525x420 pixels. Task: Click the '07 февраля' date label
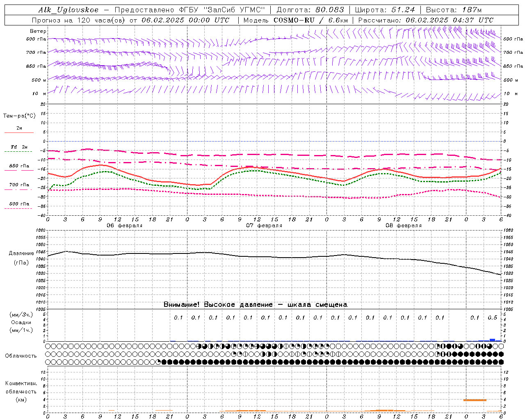[264, 226]
